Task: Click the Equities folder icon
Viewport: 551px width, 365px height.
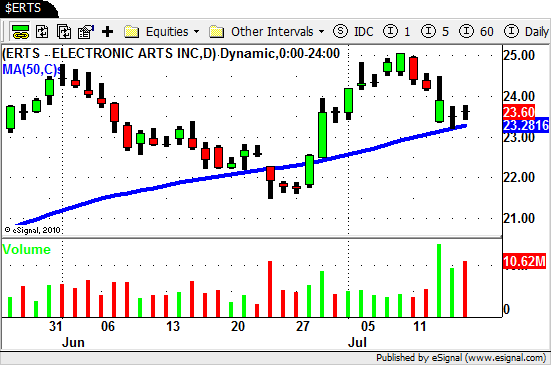Action: pos(131,32)
